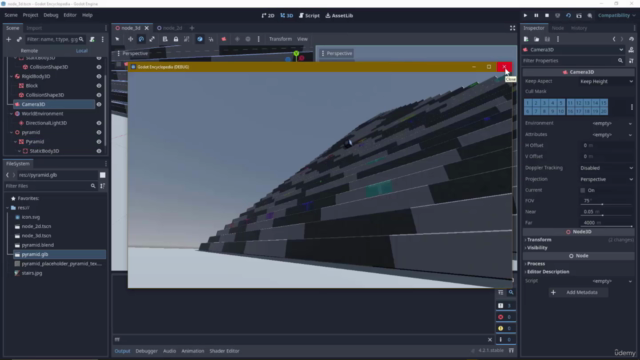Toggle warning messages filter in Output

click(505, 328)
